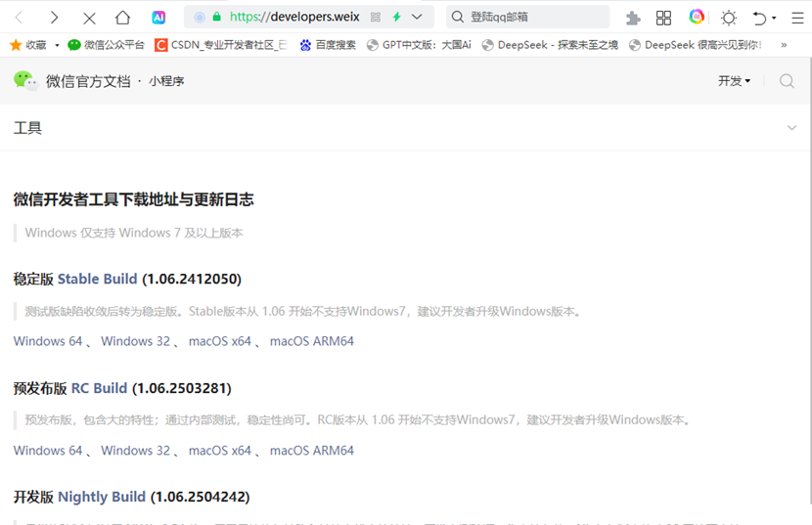
Task: Open the DeepSeek - 探索未至之境 bookmark
Action: click(550, 45)
